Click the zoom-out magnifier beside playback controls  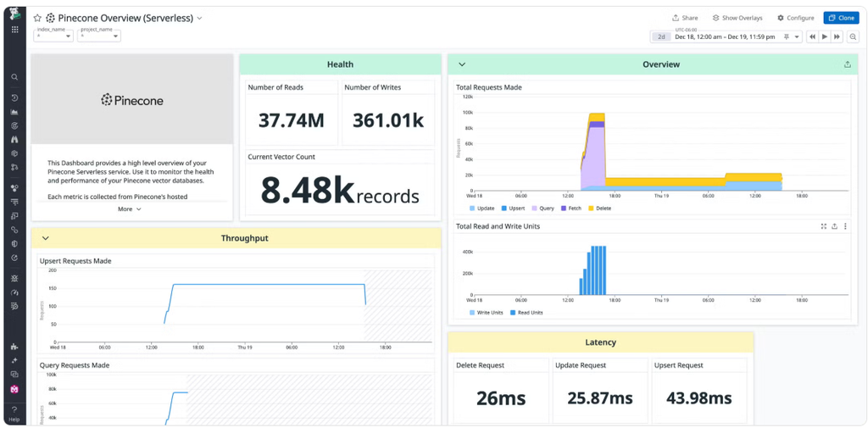(x=853, y=36)
